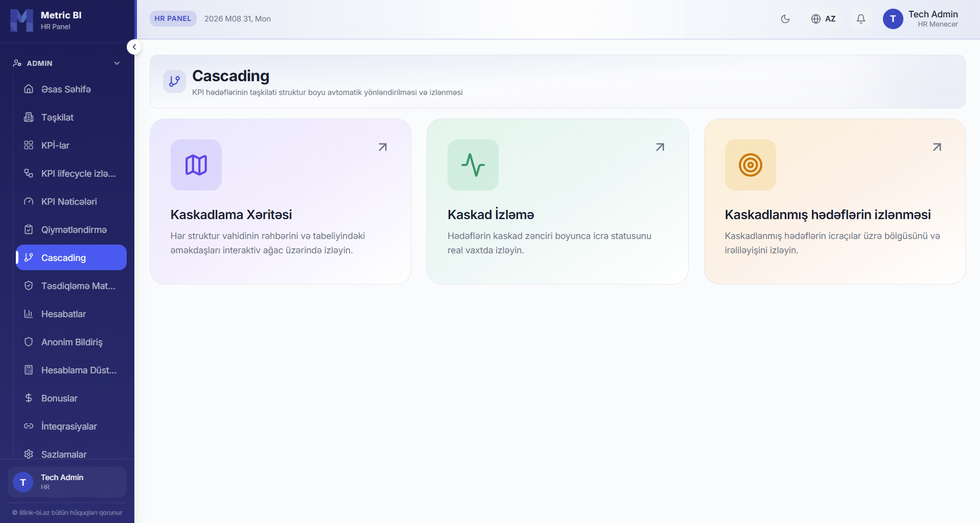
Task: Click the Tech Admin name in header
Action: tap(933, 14)
